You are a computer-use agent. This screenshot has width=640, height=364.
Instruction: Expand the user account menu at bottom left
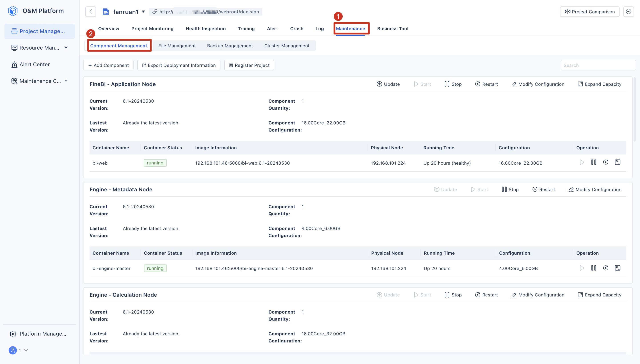[x=26, y=350]
